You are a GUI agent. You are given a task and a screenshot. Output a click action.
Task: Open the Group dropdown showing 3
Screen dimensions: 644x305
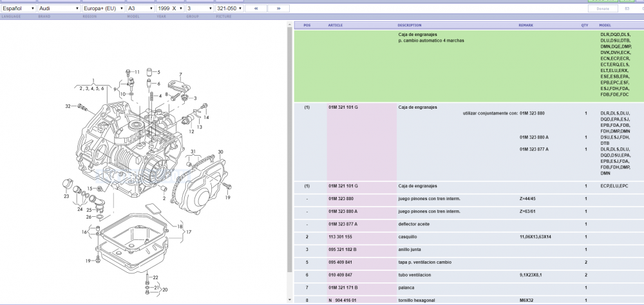200,8
